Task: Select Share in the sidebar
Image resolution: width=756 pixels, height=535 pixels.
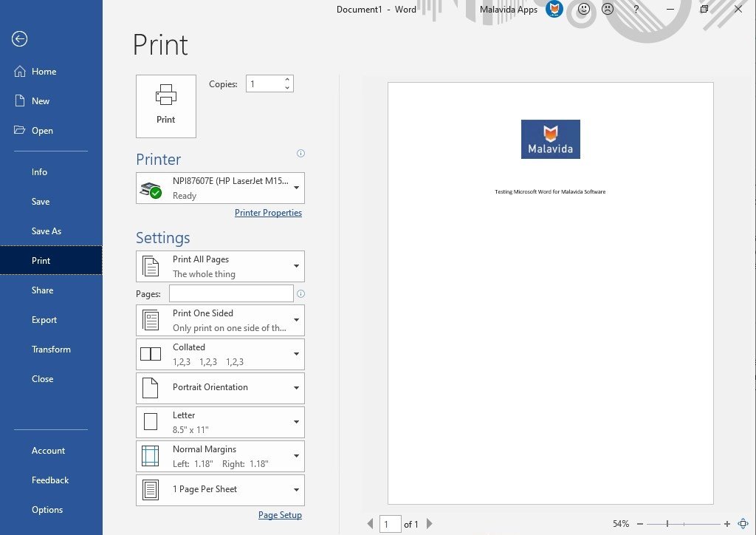Action: click(x=51, y=290)
